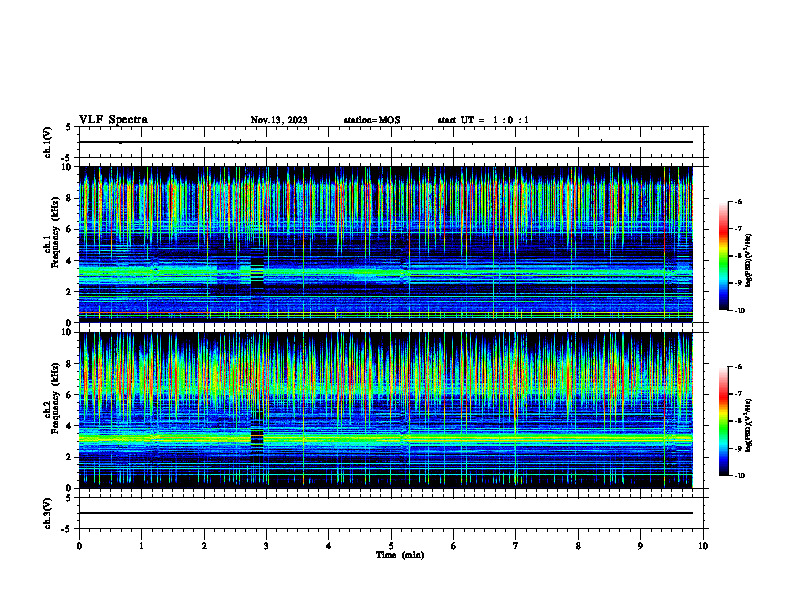Screen dimensions: 792x612
Task: Click the time axis tick label '9'
Action: pos(640,546)
